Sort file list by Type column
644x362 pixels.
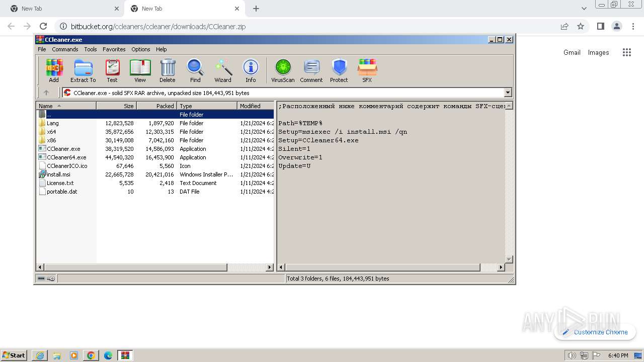click(x=207, y=106)
